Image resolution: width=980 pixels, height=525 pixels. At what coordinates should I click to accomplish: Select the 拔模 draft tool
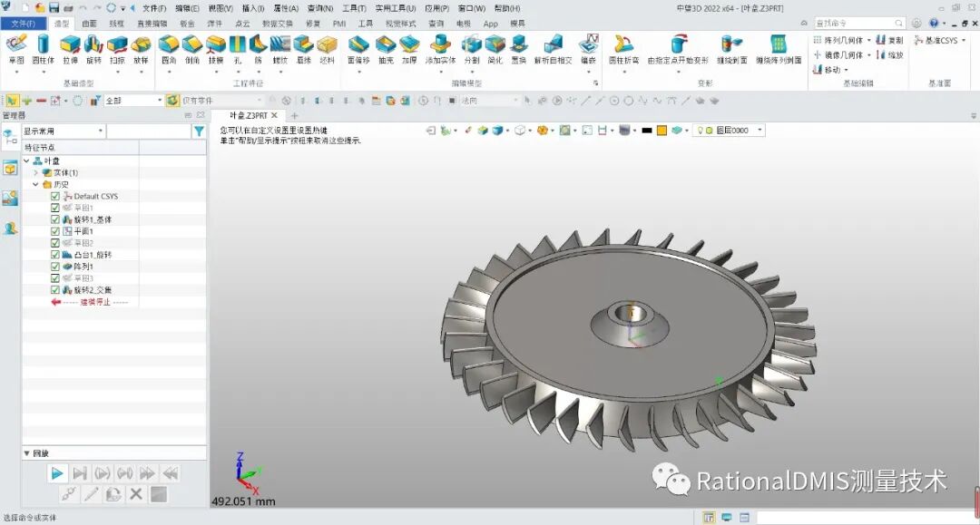pos(216,50)
